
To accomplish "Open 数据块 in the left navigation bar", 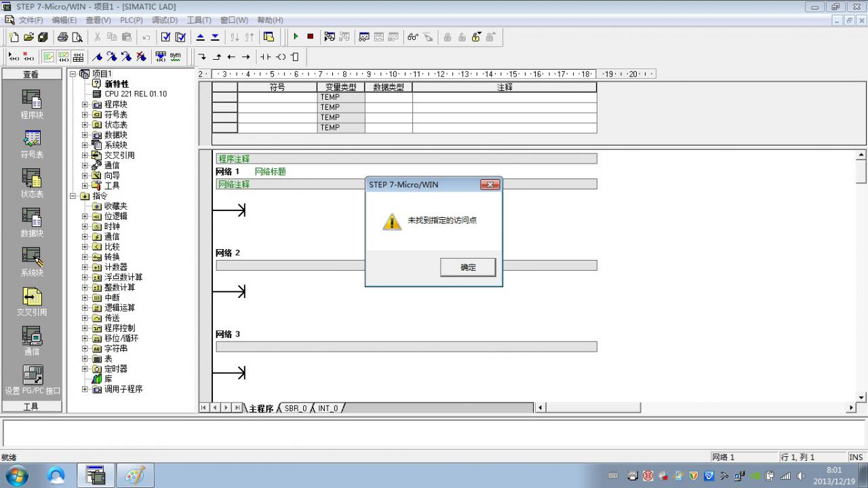I will (32, 222).
